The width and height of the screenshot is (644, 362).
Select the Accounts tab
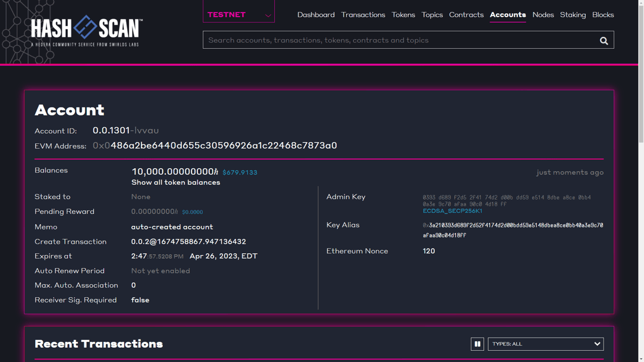pos(507,15)
